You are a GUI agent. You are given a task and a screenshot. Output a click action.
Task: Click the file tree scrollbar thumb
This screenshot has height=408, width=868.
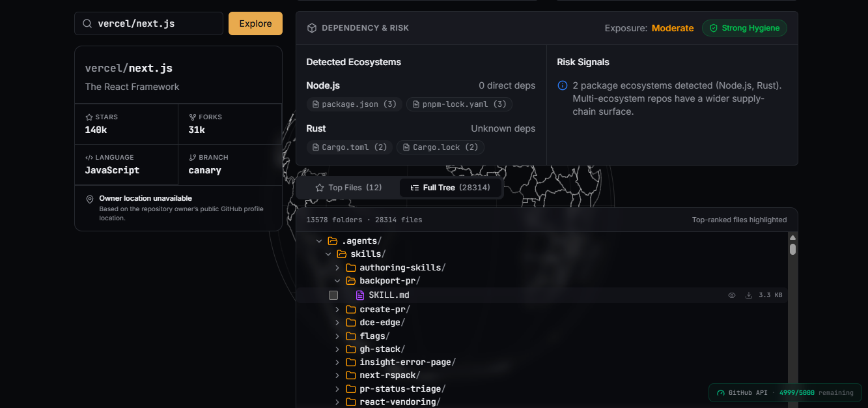[792, 249]
